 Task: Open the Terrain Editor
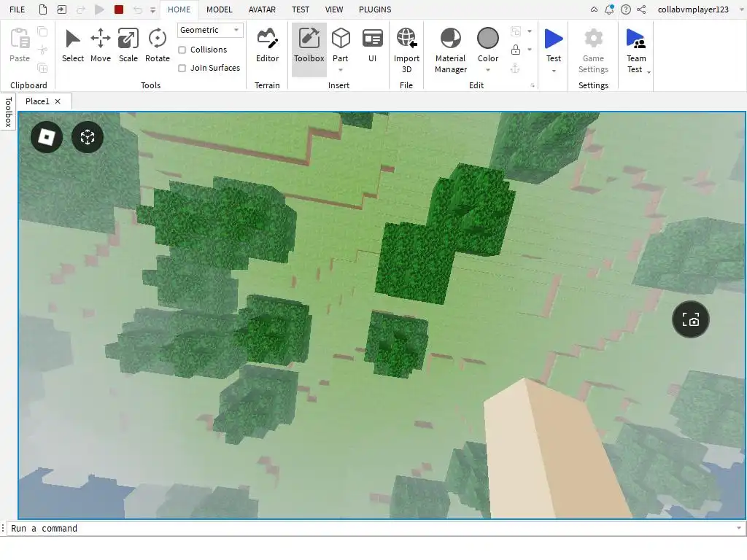(267, 45)
